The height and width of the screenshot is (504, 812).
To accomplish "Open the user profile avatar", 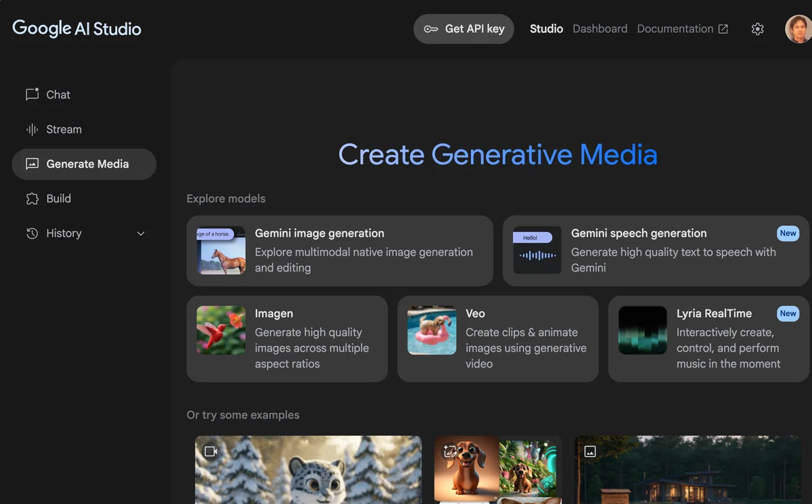I will (798, 29).
